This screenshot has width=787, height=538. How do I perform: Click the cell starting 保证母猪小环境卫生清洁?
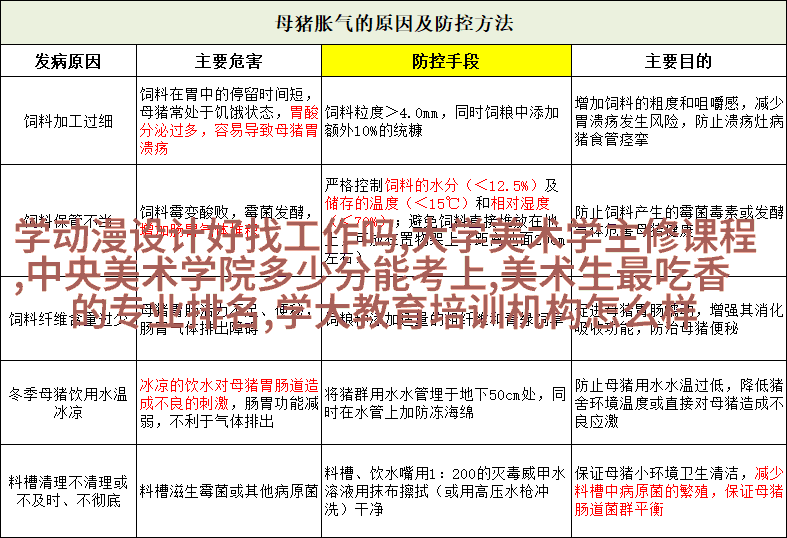[x=679, y=491]
